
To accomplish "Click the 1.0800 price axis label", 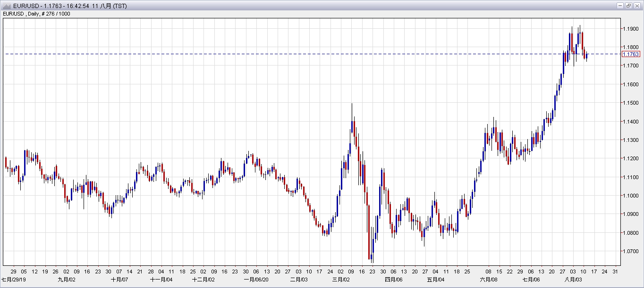I will click(631, 233).
